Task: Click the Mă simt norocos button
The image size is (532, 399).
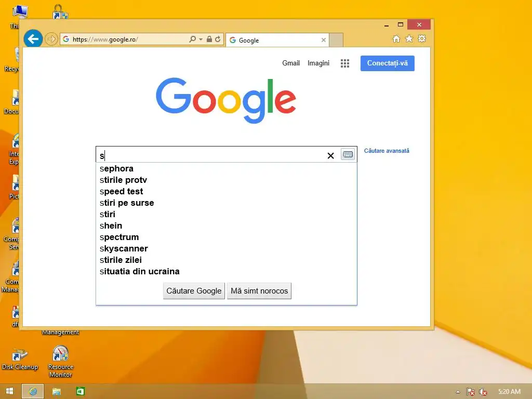Action: coord(259,291)
